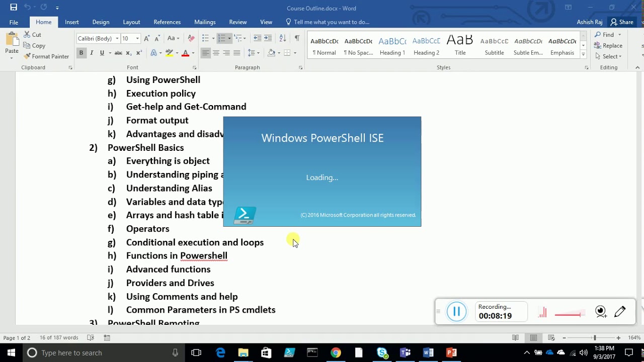
Task: Open PowerShell from the Windows taskbar
Action: pyautogui.click(x=290, y=352)
